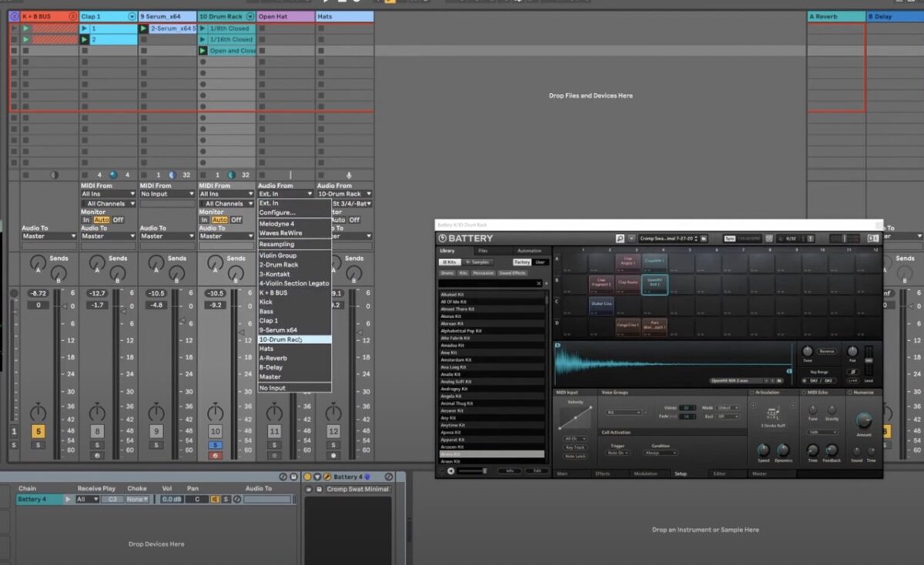Toggle track 5 activator button
The image size is (924, 565).
coord(38,432)
